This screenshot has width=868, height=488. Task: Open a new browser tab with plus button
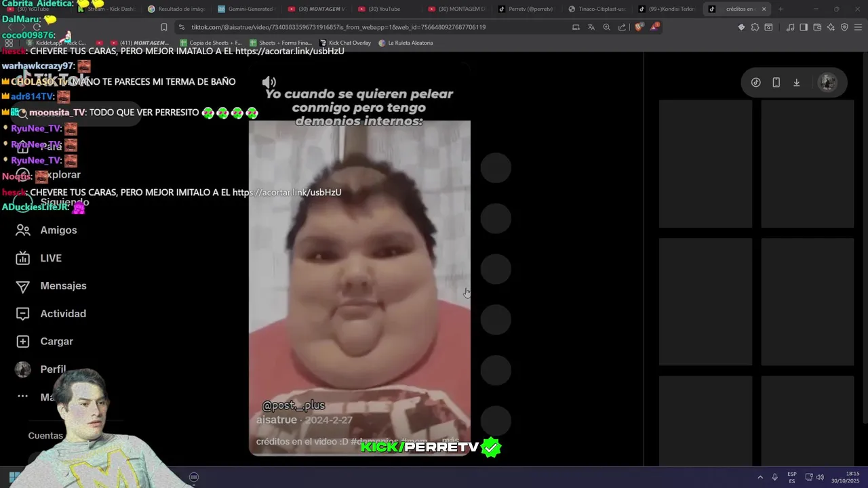click(781, 9)
